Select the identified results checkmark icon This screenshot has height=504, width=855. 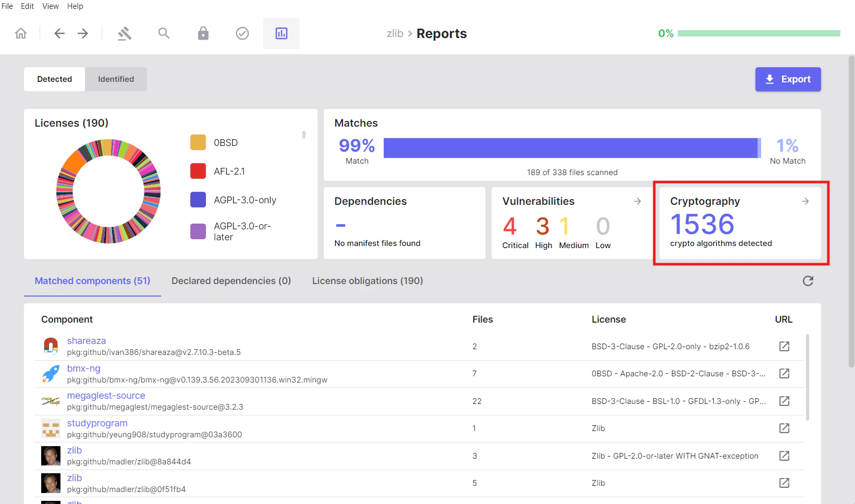click(x=242, y=33)
